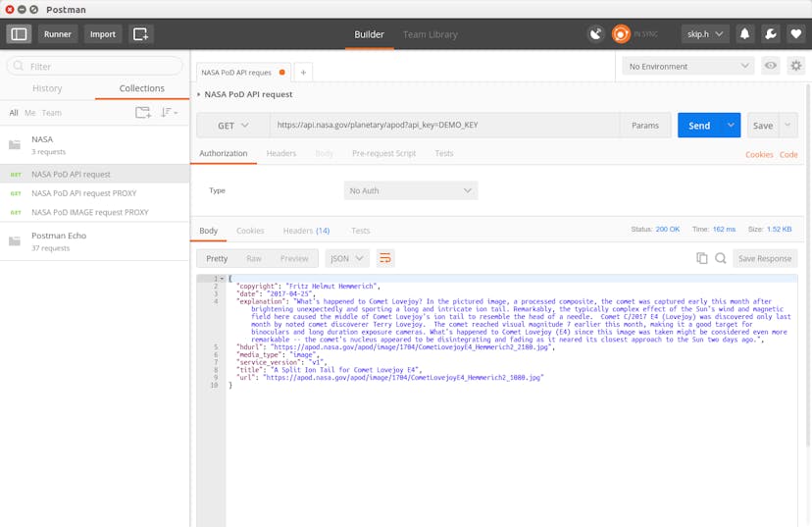Open the Code link
Viewport: 812px width, 527px height.
788,154
